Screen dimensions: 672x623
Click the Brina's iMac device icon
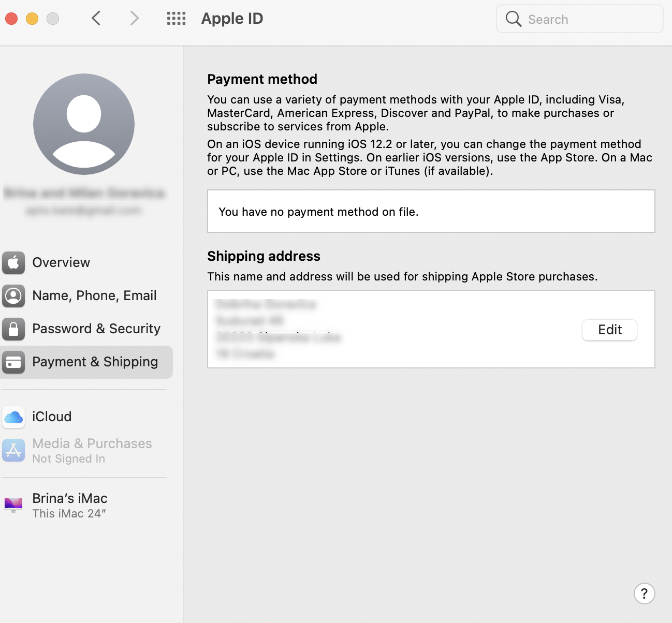coord(13,505)
